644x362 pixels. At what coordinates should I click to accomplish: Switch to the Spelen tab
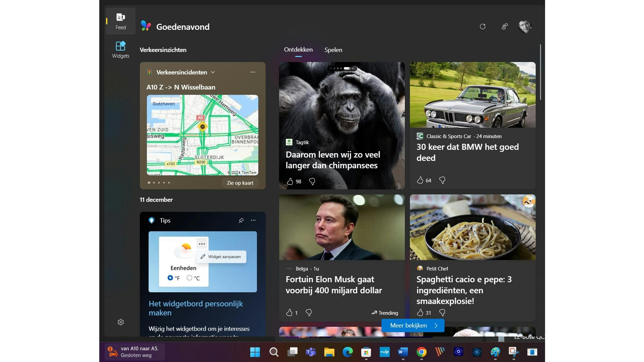[333, 50]
